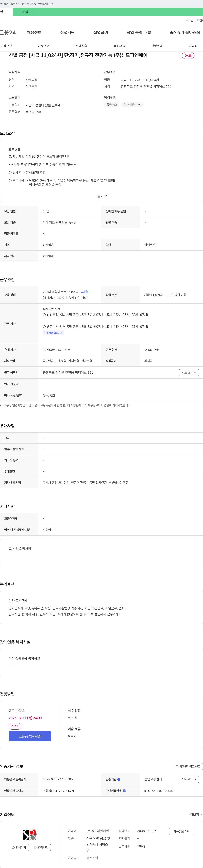This screenshot has height=868, width=203.
Task: Report a false job ad (거짓구인광고 신고)
Action: 188,766
